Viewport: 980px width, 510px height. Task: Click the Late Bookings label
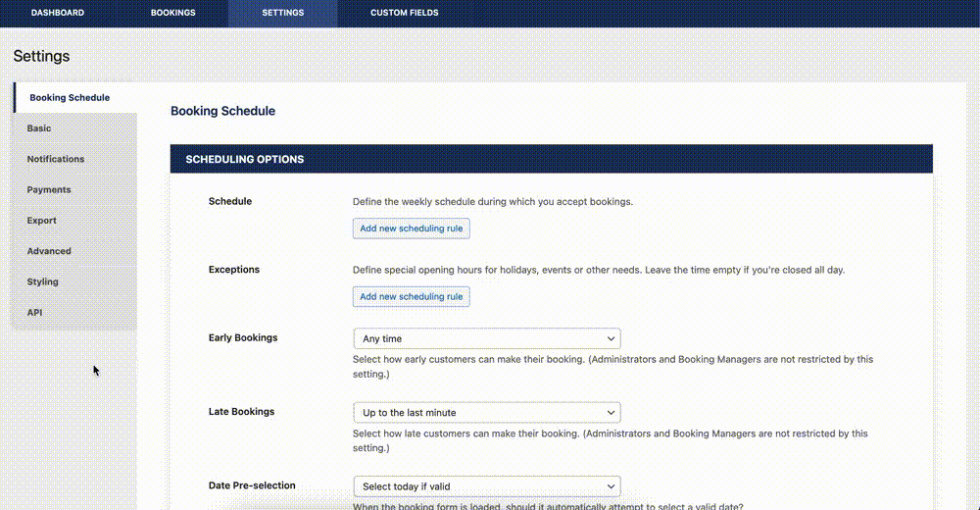coord(241,411)
